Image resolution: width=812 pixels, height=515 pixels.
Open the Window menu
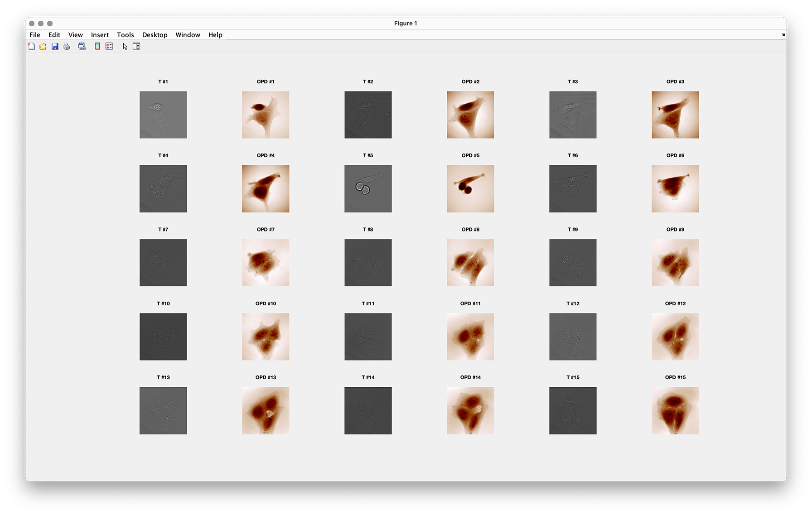pyautogui.click(x=188, y=35)
